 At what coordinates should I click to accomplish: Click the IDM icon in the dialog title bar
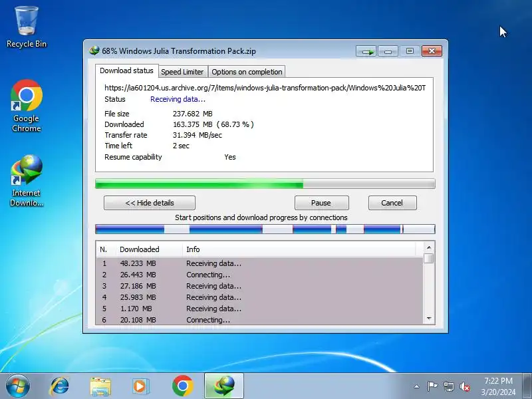coord(94,51)
